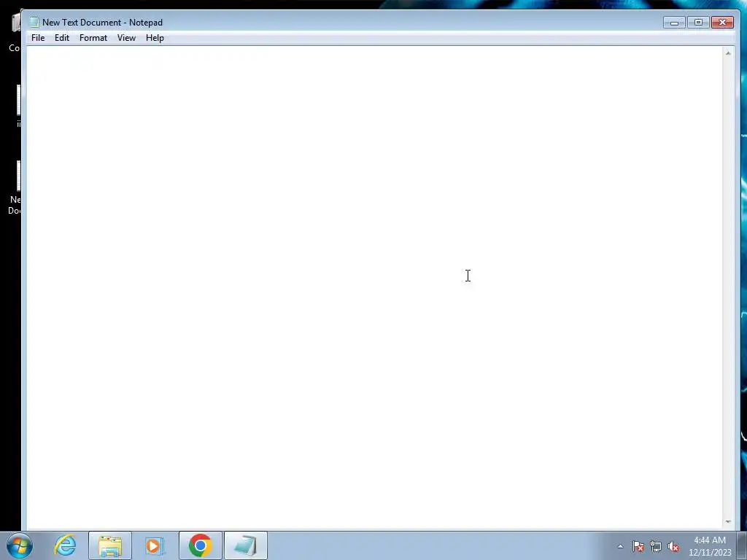The height and width of the screenshot is (560, 747).
Task: Close the Notepad window
Action: pyautogui.click(x=723, y=23)
